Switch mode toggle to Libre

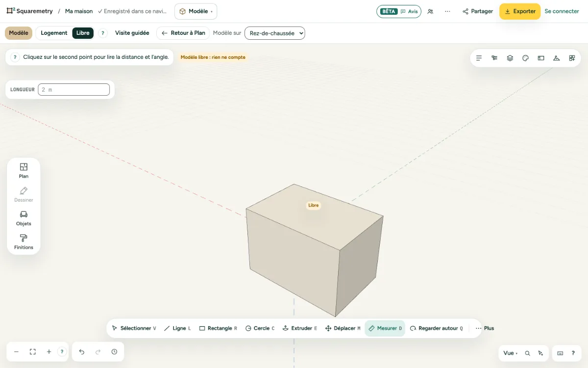tap(83, 33)
